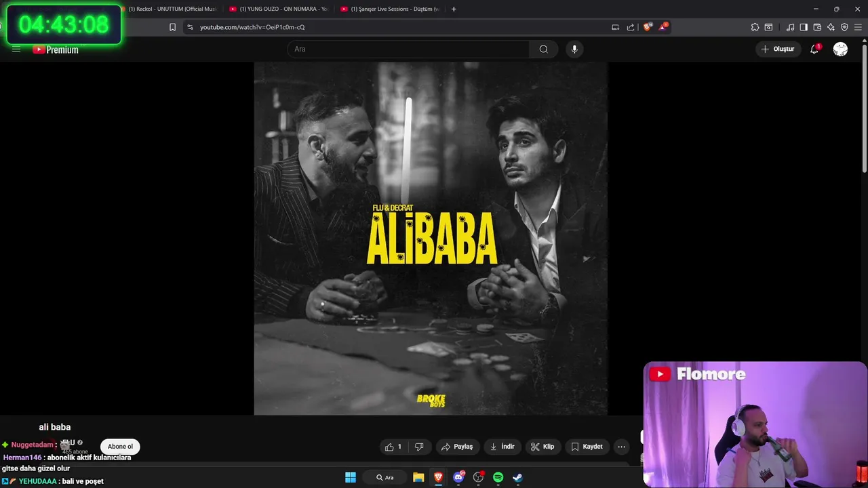Toggle the browser sidebar panel
The width and height of the screenshot is (868, 488).
coord(804,27)
